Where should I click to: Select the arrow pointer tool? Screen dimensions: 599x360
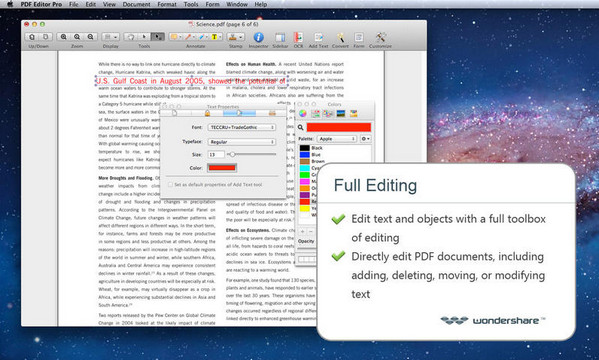(x=144, y=37)
